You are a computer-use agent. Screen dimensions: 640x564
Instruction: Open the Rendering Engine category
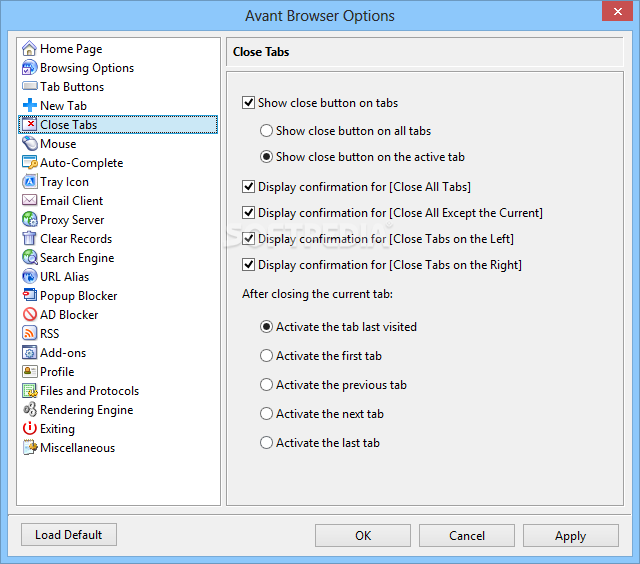pyautogui.click(x=87, y=410)
